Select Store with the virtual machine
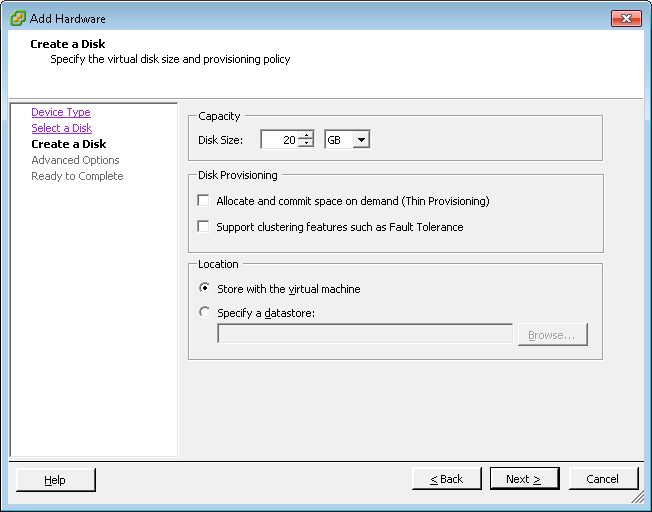The width and height of the screenshot is (652, 512). point(205,289)
